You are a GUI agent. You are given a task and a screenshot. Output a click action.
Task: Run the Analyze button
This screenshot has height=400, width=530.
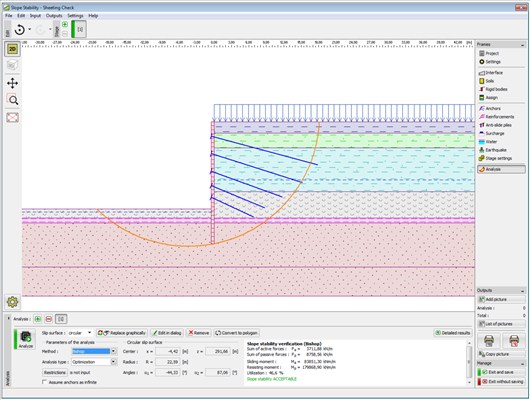click(x=26, y=339)
